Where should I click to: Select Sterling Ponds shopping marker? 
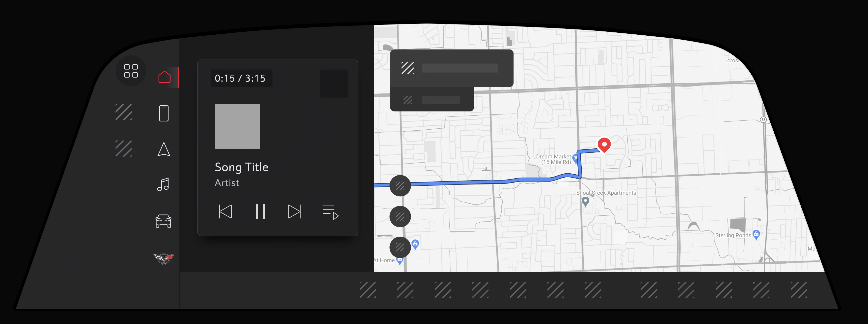(756, 235)
